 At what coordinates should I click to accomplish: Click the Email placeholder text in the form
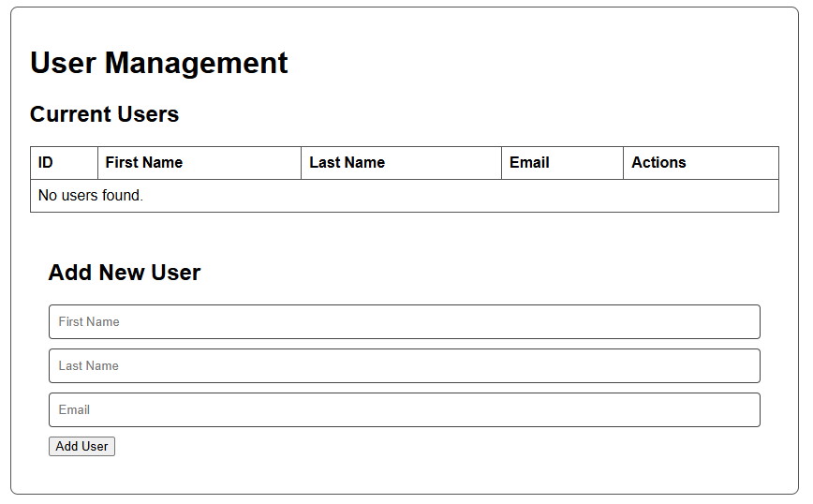tap(75, 409)
